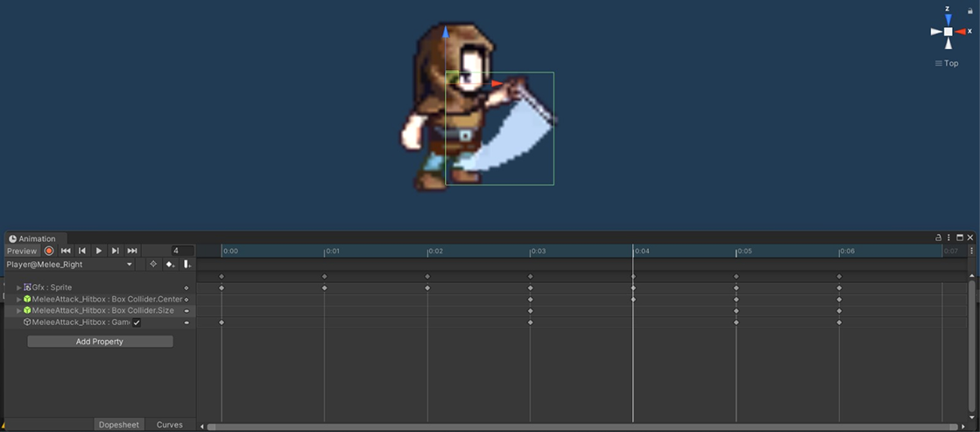Click the Add Property button
Image resolution: width=980 pixels, height=432 pixels.
point(100,342)
